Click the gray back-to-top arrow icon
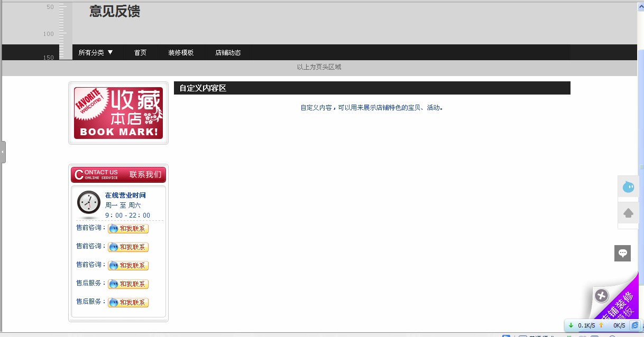644x337 pixels. click(x=628, y=213)
